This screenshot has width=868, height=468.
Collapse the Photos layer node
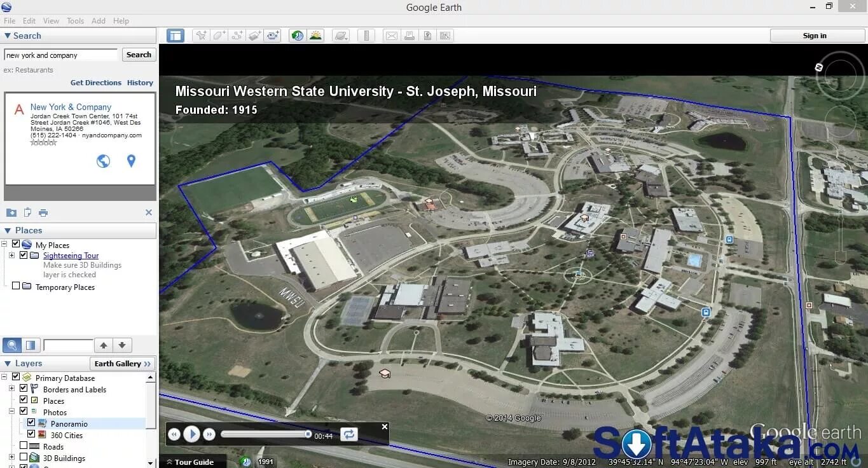pyautogui.click(x=11, y=411)
